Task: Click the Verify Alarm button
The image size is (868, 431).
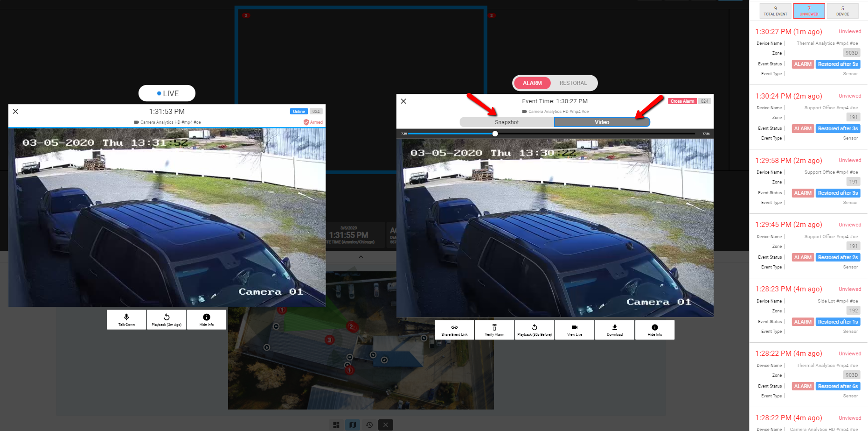Action: coord(494,330)
